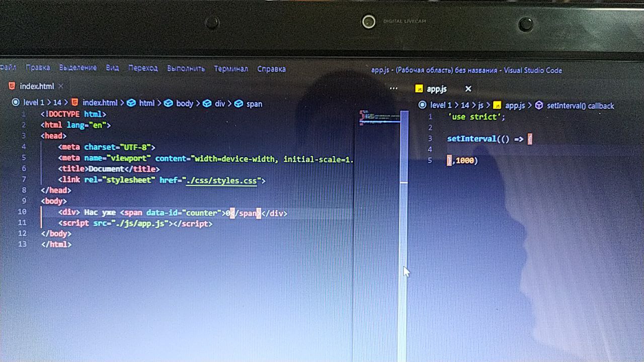Screen dimensions: 644x362
Task: Select index.html in left breadcrumb
Action: 100,103
